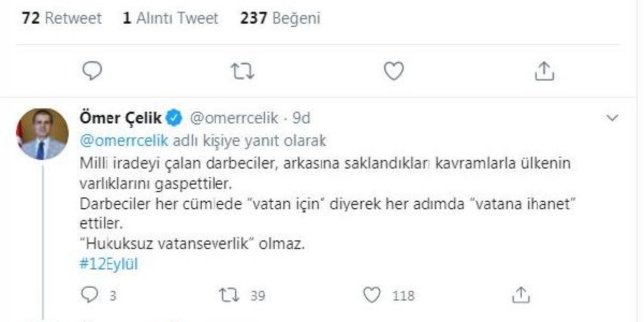Reply to the main tweet above
This screenshot has width=644, height=322.
[x=92, y=71]
